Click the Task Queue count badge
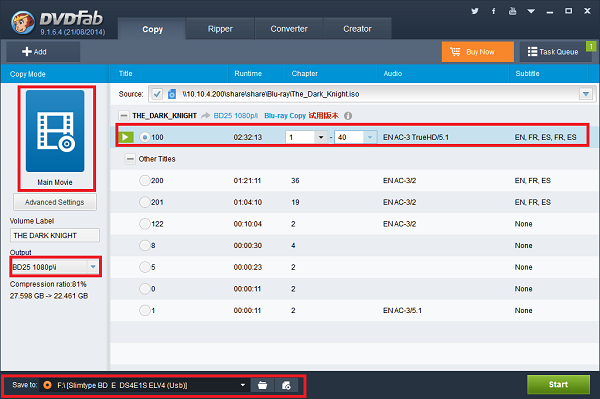 591,46
